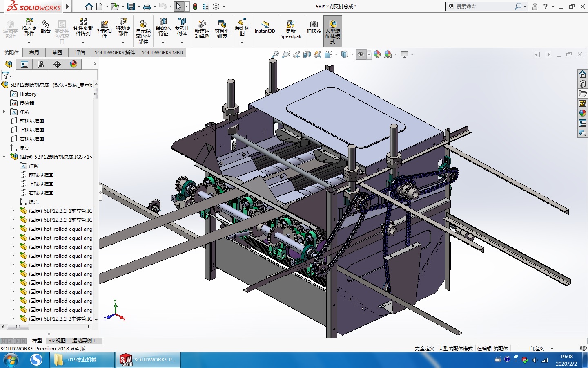Switch to the 运动算例1 motion study tab
Image resolution: width=588 pixels, height=368 pixels.
(x=84, y=341)
